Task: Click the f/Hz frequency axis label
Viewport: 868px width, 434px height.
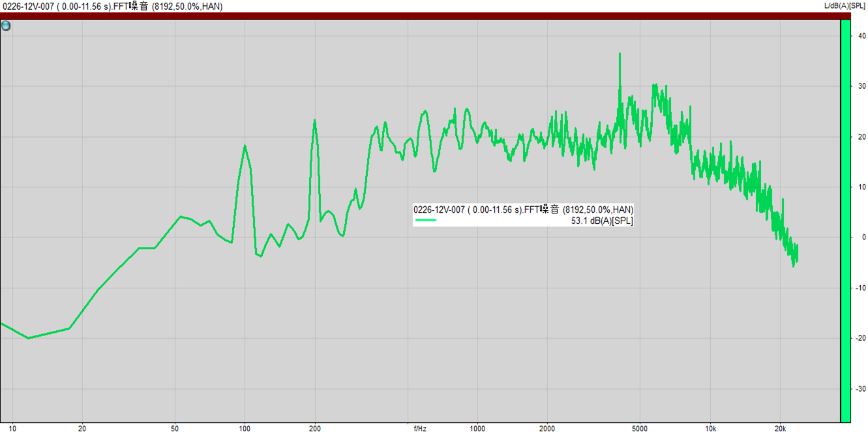Action: click(x=420, y=429)
